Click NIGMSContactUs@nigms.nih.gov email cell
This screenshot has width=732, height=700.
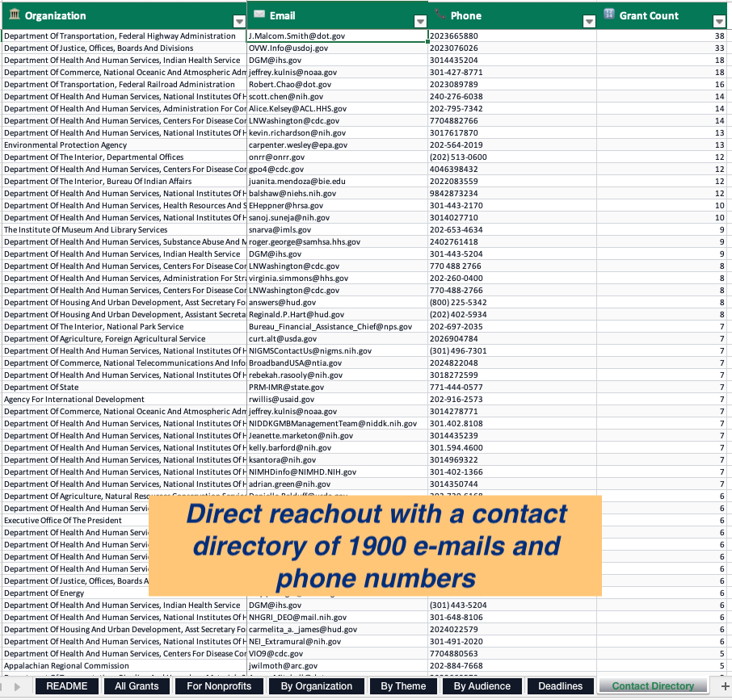click(x=337, y=351)
